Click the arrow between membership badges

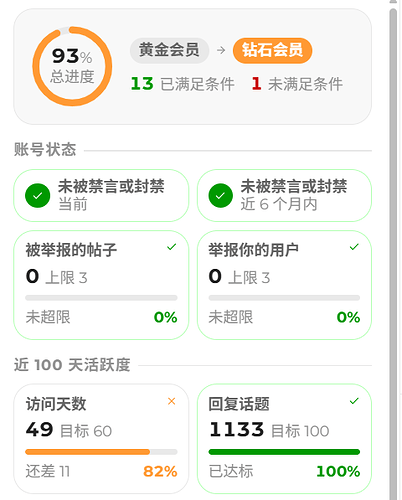(221, 50)
